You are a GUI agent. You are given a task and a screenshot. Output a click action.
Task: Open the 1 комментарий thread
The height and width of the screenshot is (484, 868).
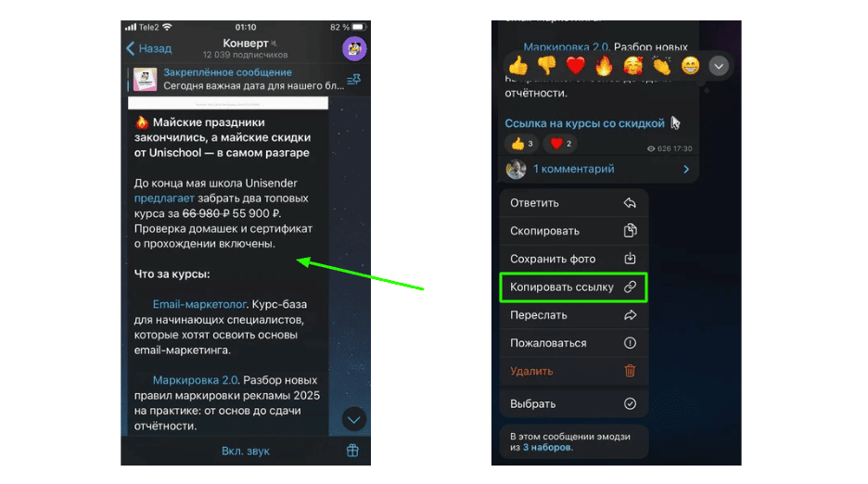(x=598, y=169)
